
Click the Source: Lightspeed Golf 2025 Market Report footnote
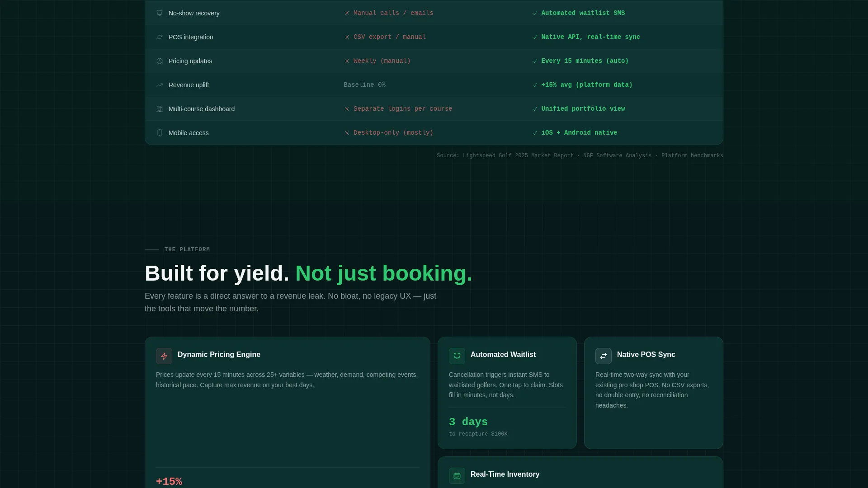(580, 156)
